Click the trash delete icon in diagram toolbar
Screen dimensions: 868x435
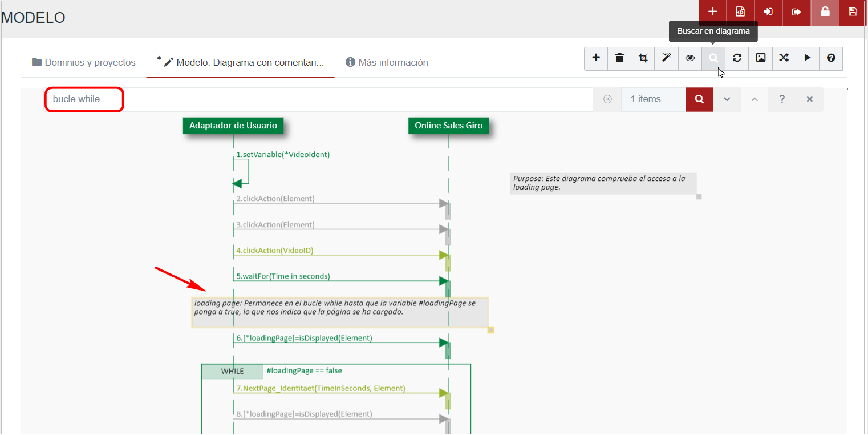coord(619,58)
